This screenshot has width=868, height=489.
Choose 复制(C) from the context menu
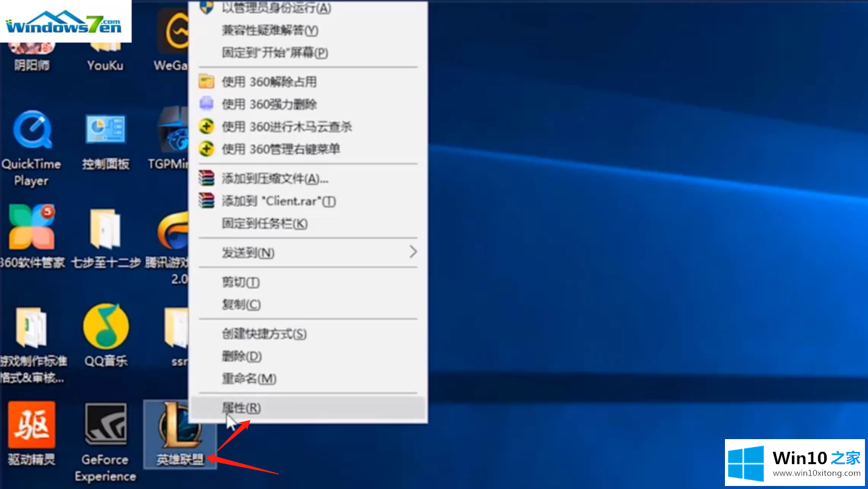click(308, 304)
